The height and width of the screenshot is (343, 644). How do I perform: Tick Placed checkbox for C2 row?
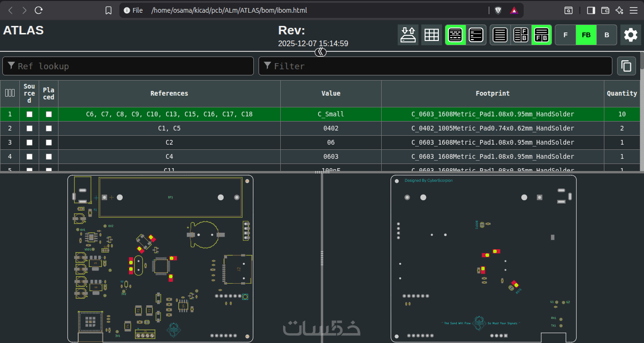pyautogui.click(x=49, y=142)
